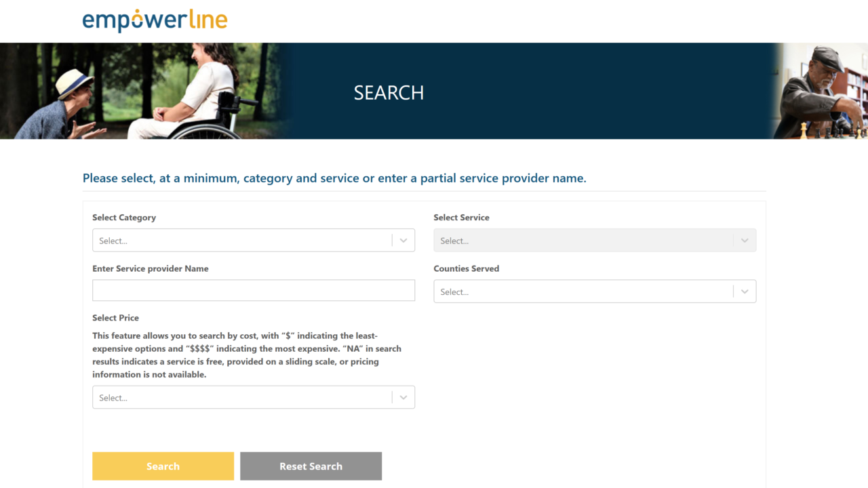
Task: Click the Select Service chevron arrow
Action: [x=745, y=241]
